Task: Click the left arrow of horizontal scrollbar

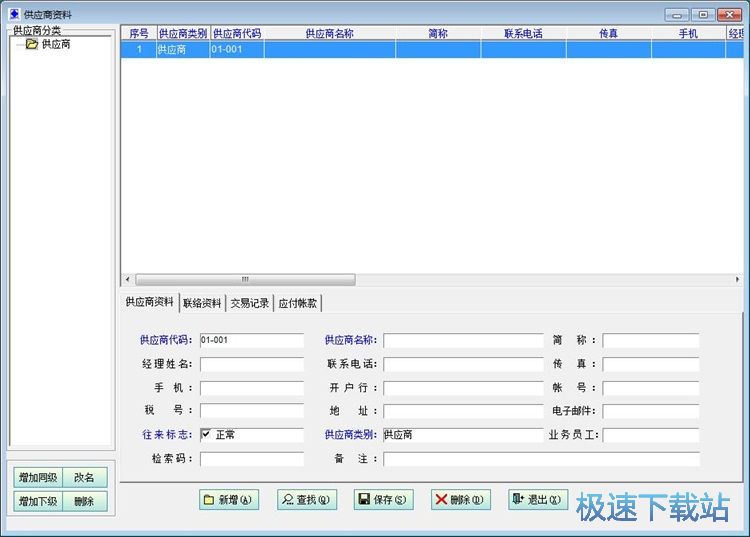Action: pos(127,279)
